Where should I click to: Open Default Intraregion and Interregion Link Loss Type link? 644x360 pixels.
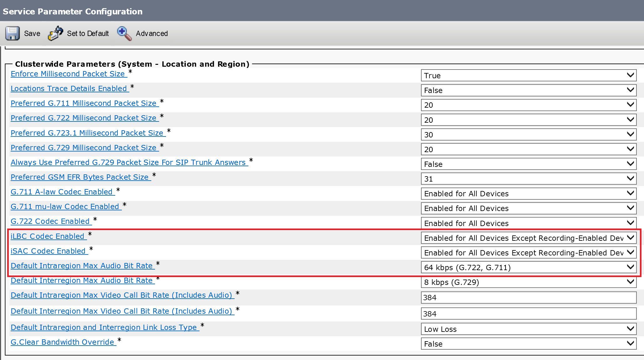pos(105,327)
